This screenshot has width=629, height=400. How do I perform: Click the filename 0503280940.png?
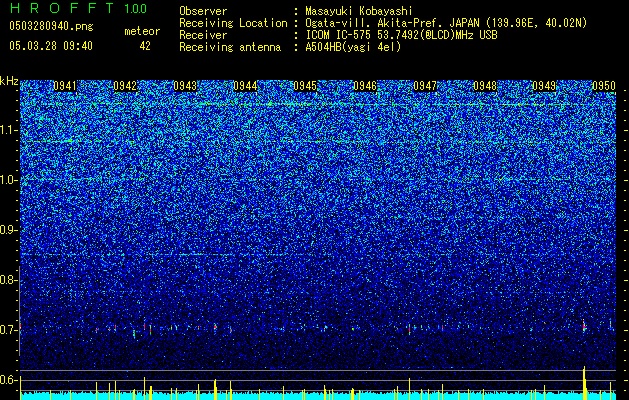tap(51, 26)
